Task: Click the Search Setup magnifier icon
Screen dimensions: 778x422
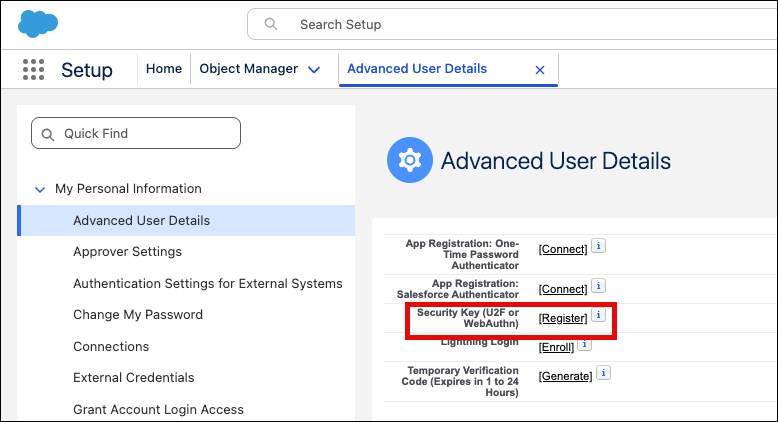Action: 270,24
